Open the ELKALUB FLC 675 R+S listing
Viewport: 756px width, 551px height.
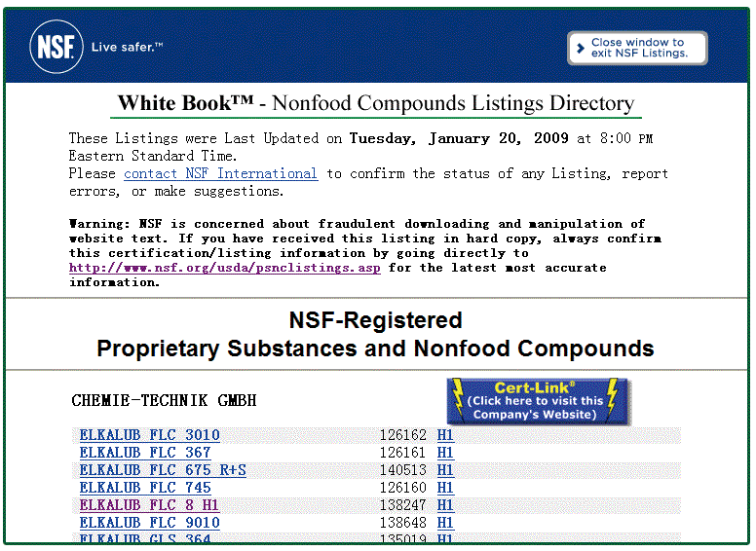tap(163, 469)
